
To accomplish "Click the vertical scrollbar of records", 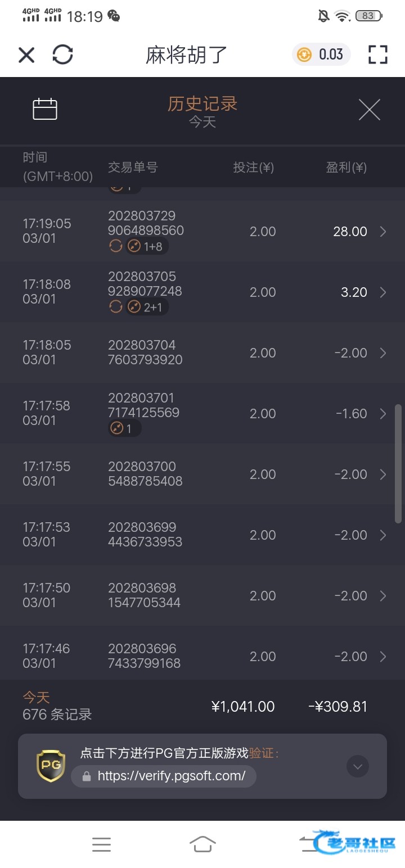I will [398, 464].
